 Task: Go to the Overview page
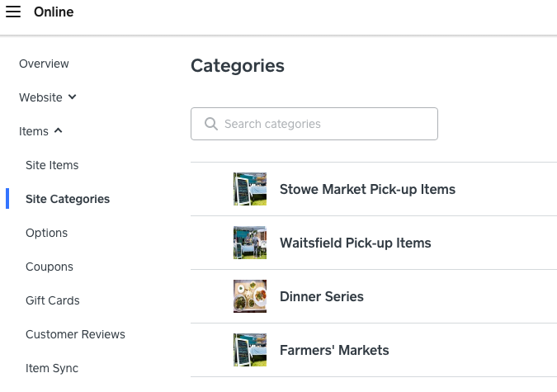click(x=44, y=64)
